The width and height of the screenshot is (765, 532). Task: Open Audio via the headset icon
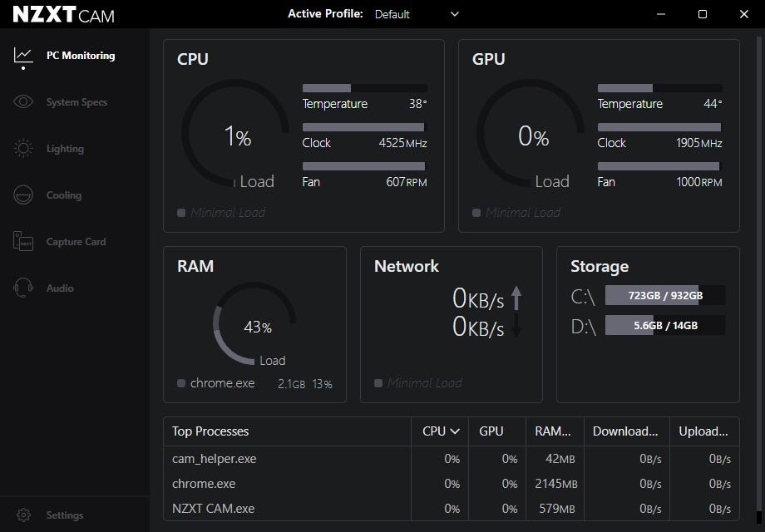tap(23, 288)
